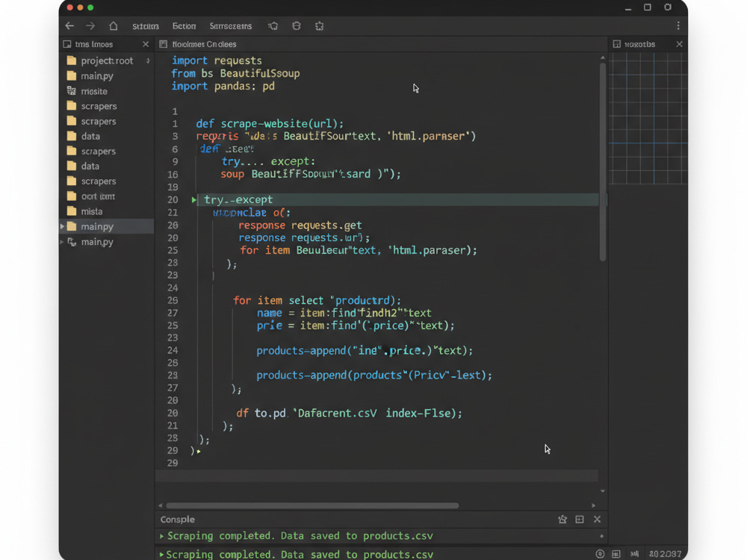
Task: Click the editor scroll-down arrow
Action: tap(603, 491)
